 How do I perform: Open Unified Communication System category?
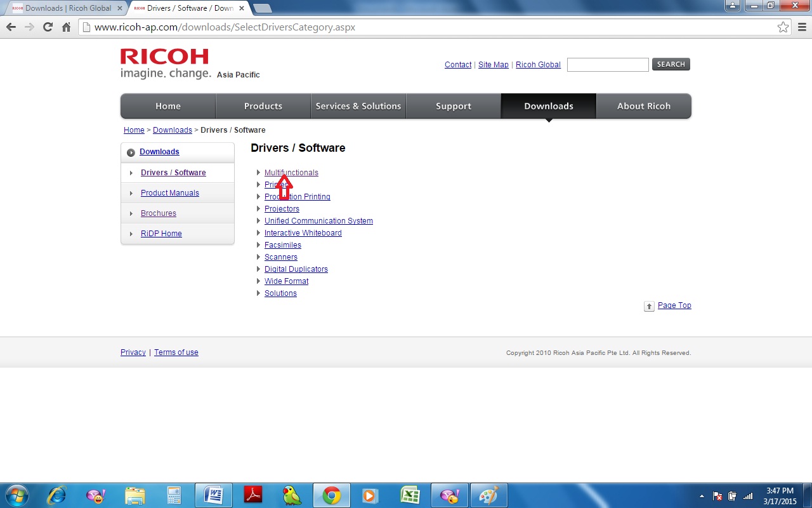tap(318, 221)
